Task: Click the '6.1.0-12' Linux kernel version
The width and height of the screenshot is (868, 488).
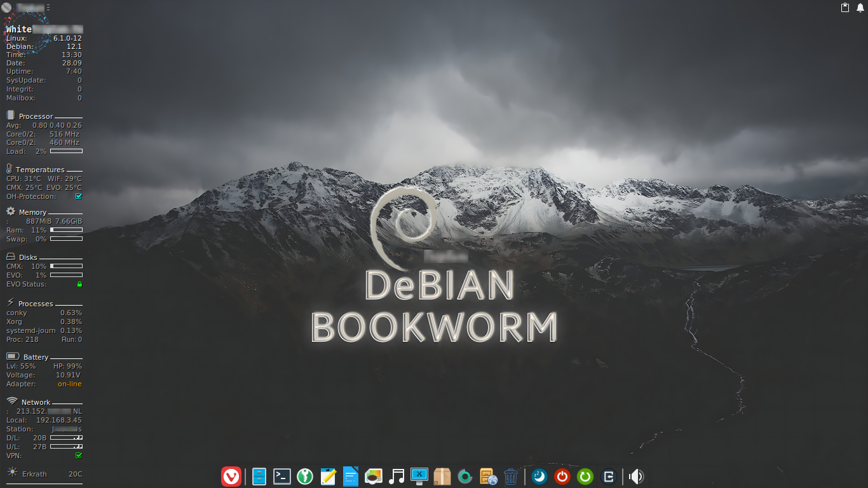Action: pyautogui.click(x=67, y=38)
